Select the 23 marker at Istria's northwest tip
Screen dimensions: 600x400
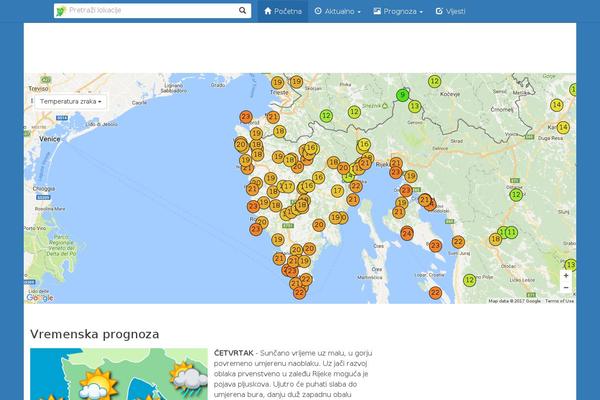click(x=246, y=117)
